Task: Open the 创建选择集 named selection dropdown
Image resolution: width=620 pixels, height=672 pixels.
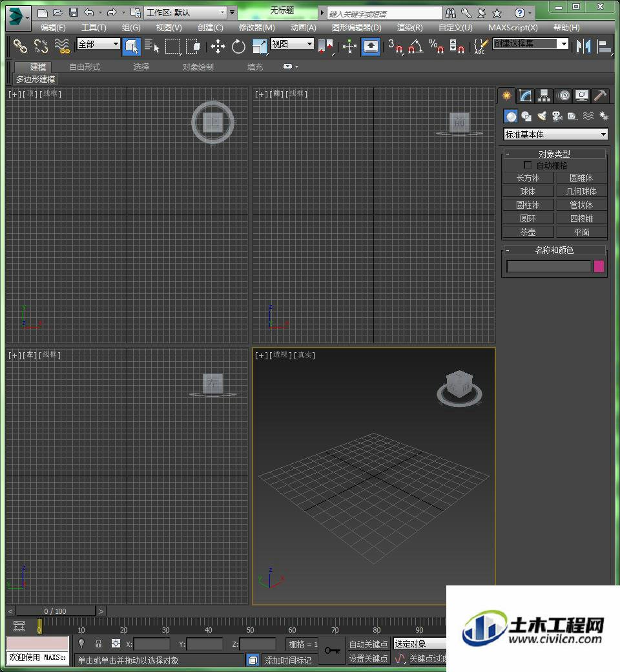Action: coord(530,44)
